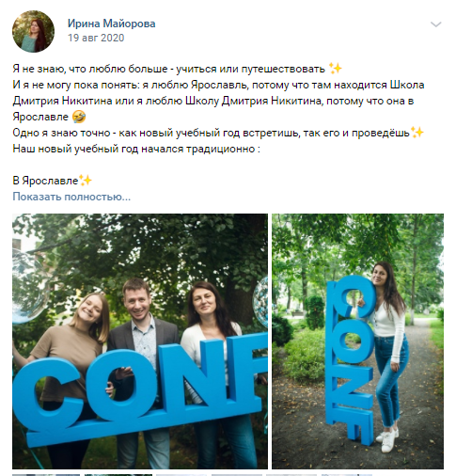Image resolution: width=456 pixels, height=476 pixels.
Task: Click the laughing emoji after Ярославле
Action: (x=79, y=117)
